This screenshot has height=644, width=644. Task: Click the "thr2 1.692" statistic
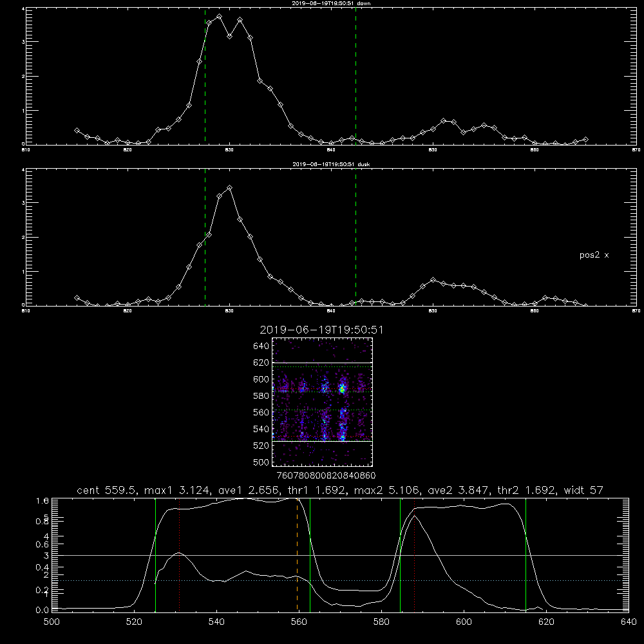[527, 490]
